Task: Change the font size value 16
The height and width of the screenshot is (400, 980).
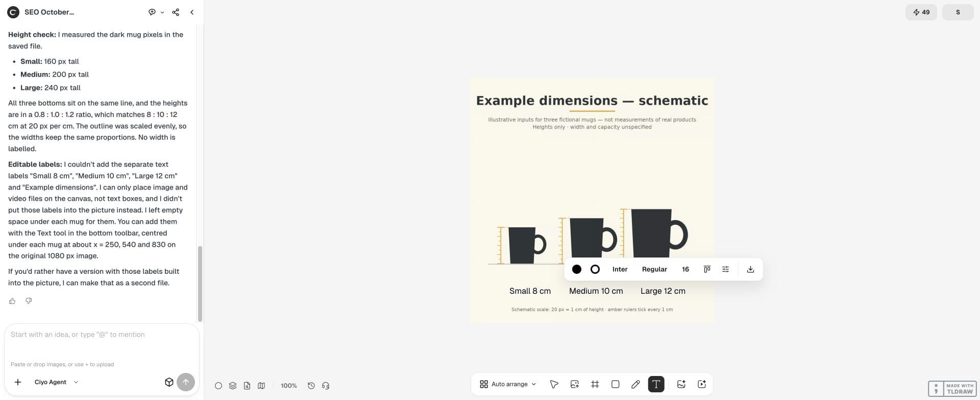Action: [x=685, y=269]
